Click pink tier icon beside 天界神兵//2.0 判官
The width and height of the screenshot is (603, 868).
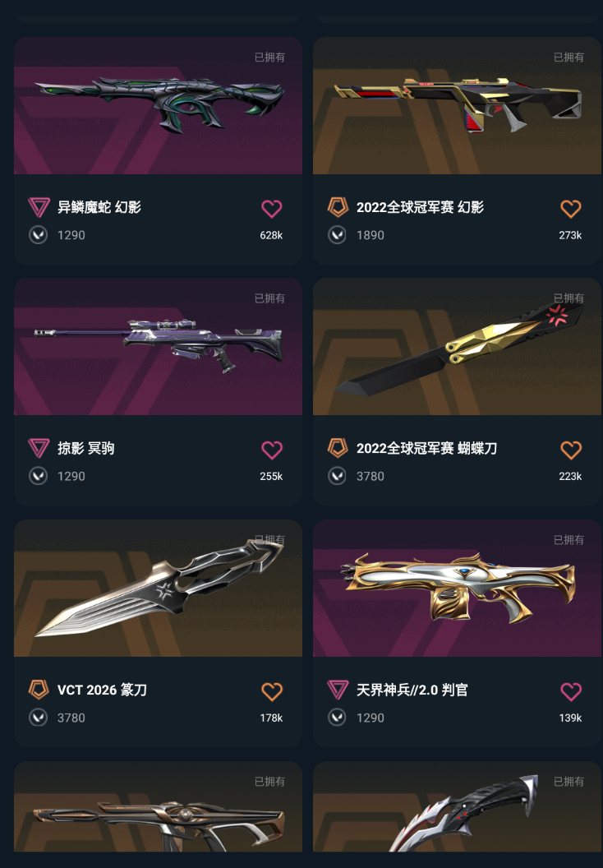point(338,690)
